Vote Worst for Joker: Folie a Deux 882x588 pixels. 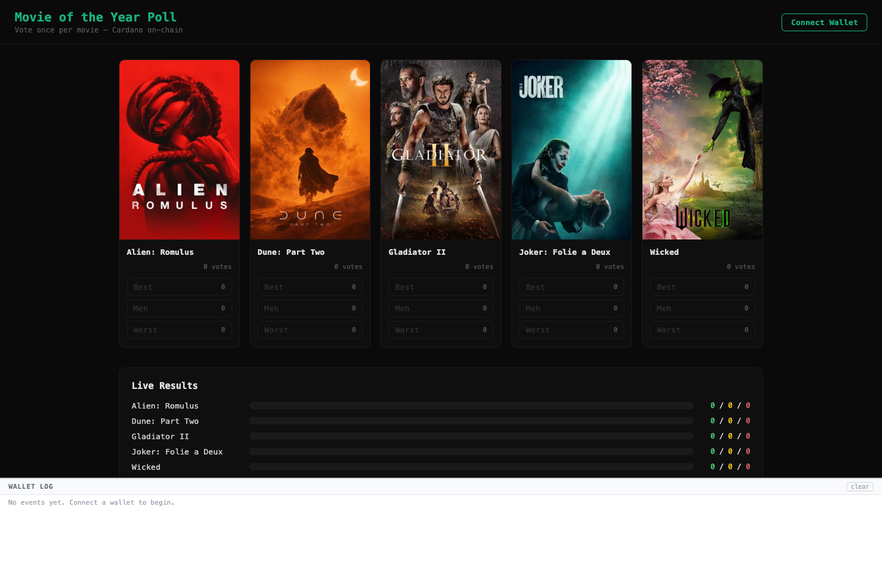click(x=571, y=330)
